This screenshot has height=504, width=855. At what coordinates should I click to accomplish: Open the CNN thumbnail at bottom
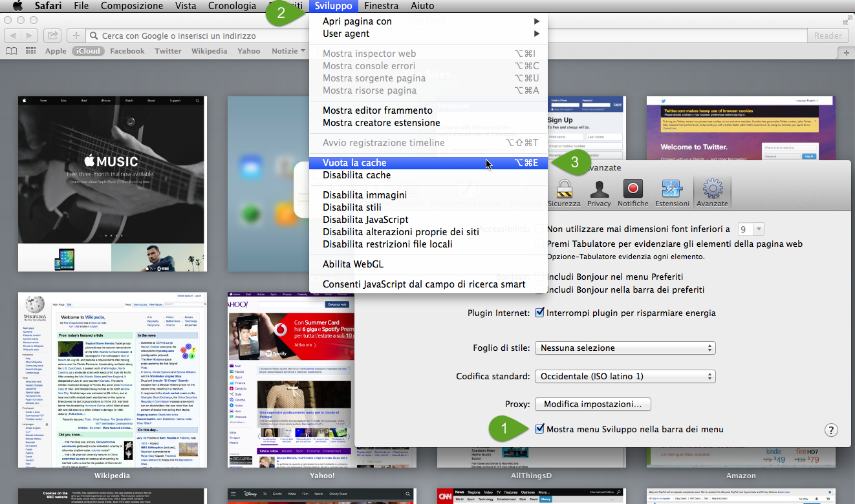click(531, 496)
